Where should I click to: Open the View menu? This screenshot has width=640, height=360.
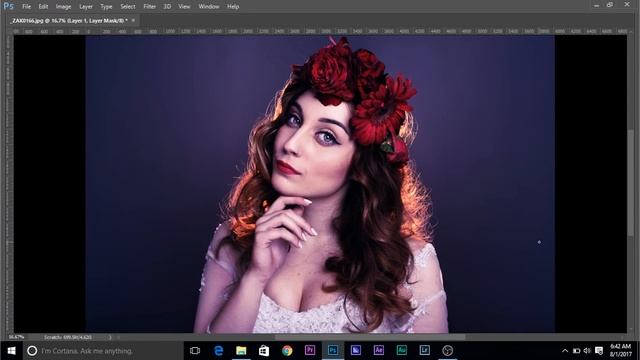click(184, 7)
